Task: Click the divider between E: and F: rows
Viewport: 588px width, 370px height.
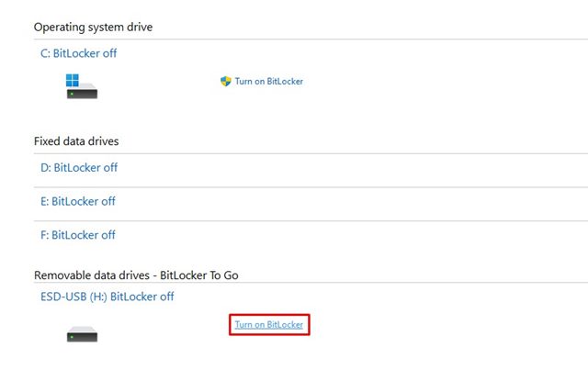Action: 311,220
